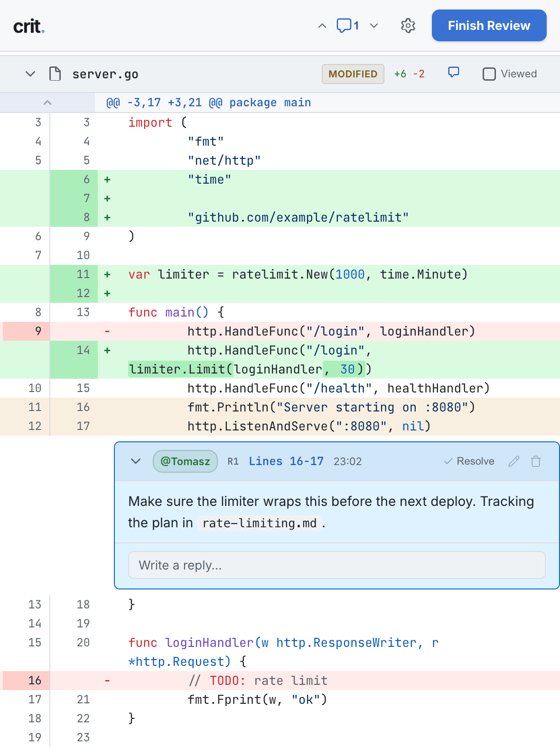Click "github.com/example/ratelimit" import line
560x747 pixels.
pos(298,217)
